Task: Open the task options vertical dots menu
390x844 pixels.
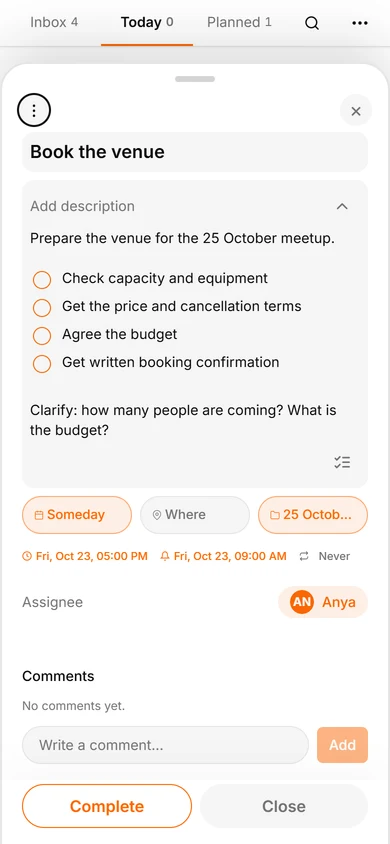Action: click(34, 110)
